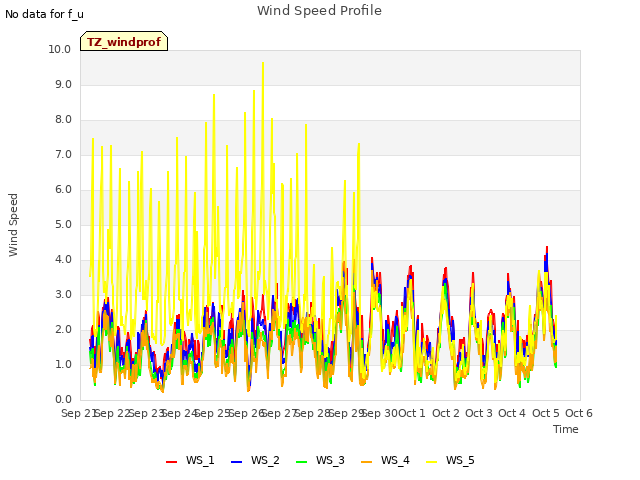Screen dimensions: 640x480
Task: Click the orange WS_4 legend swatch
Action: click(x=367, y=462)
